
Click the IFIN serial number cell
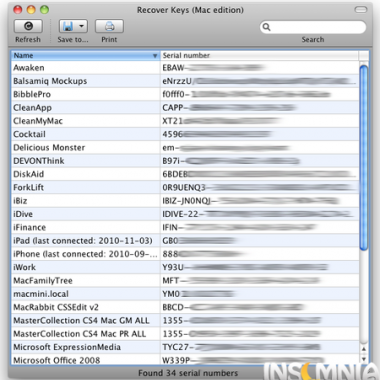tap(259, 228)
